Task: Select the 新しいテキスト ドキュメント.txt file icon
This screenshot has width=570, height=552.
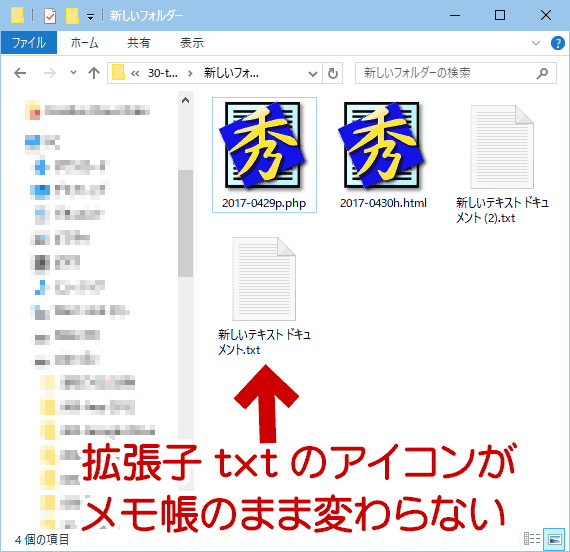Action: (264, 279)
